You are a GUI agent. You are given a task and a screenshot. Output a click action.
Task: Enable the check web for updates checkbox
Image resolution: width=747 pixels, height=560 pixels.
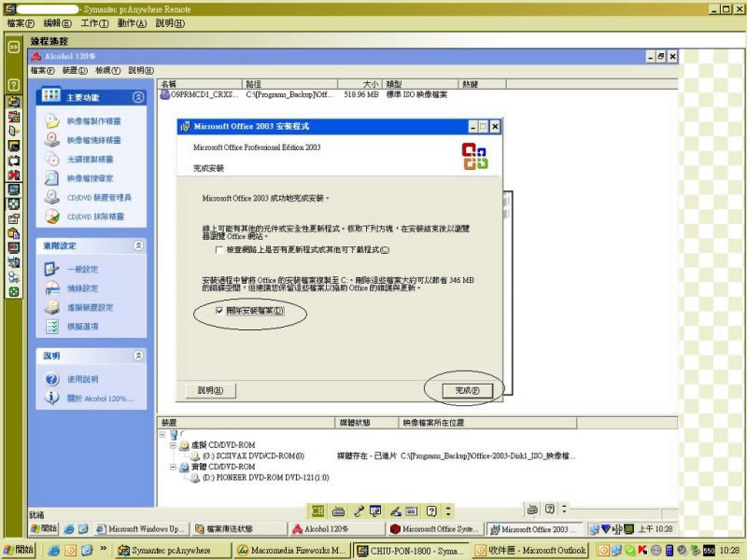(220, 249)
